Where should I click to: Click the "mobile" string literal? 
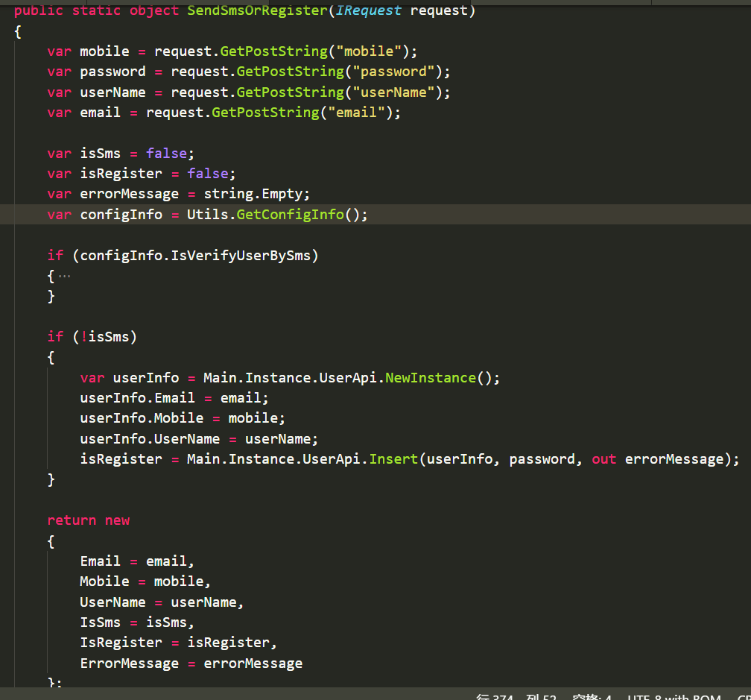pyautogui.click(x=368, y=51)
